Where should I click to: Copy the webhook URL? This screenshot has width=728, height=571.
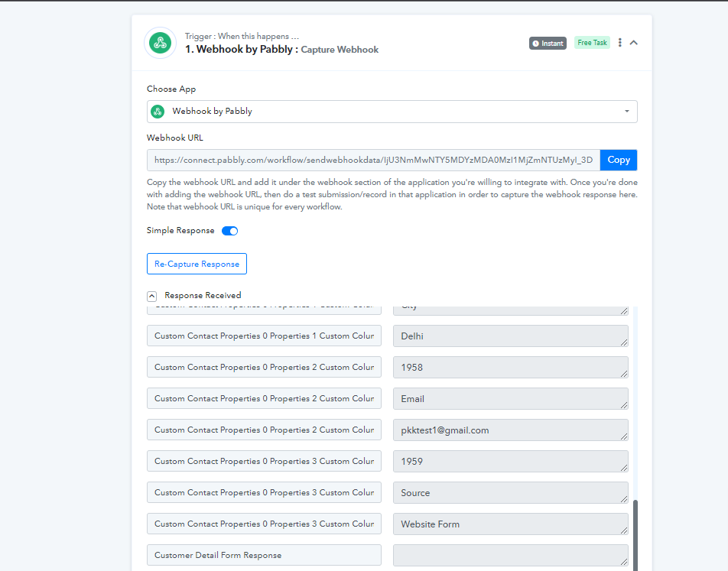point(619,161)
